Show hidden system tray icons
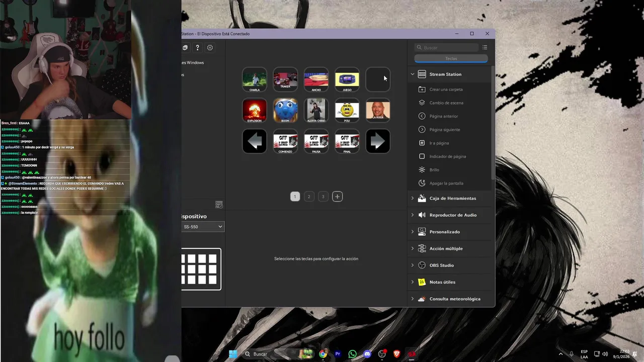 561,354
